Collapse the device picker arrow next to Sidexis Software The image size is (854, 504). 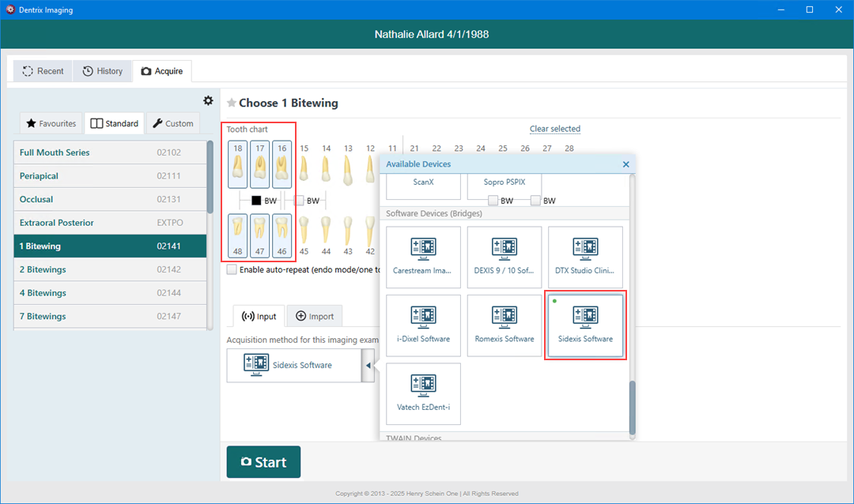[x=368, y=366]
